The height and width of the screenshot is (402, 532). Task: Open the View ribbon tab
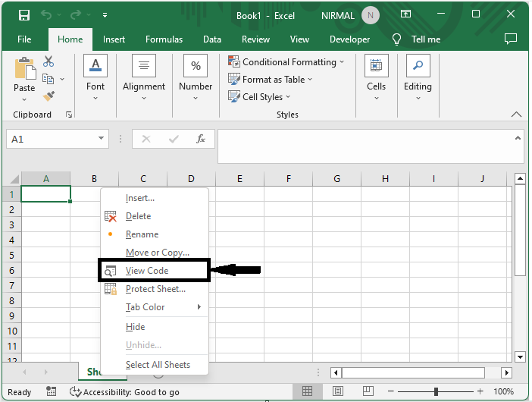299,39
